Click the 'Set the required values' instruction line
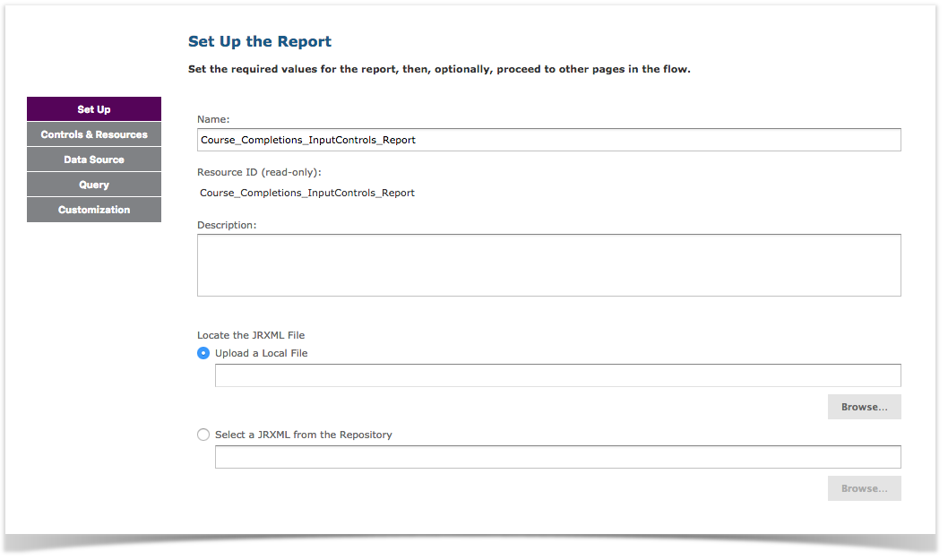Screen dimensions: 948x560 439,69
